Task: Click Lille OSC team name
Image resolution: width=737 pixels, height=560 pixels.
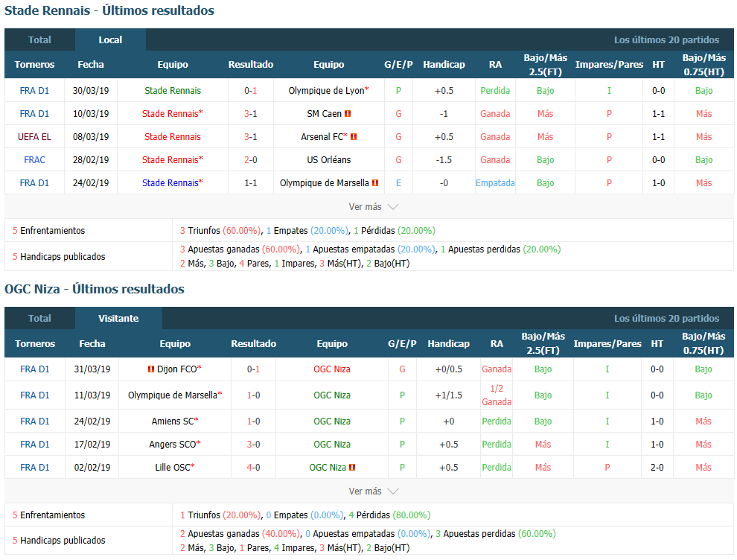Action: pyautogui.click(x=173, y=468)
